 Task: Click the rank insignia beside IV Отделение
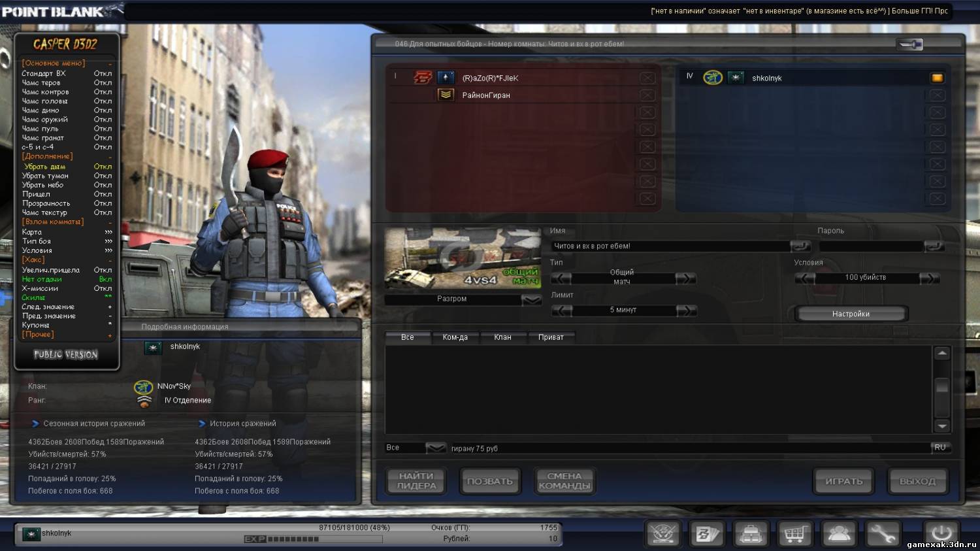click(x=144, y=401)
